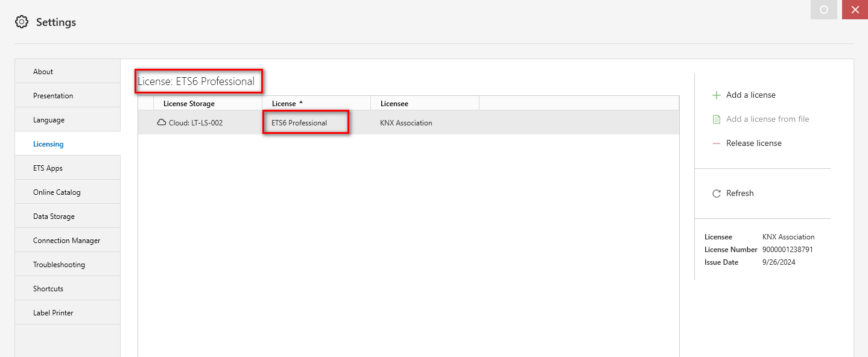Click the License column header text
The height and width of the screenshot is (357, 868).
(284, 104)
